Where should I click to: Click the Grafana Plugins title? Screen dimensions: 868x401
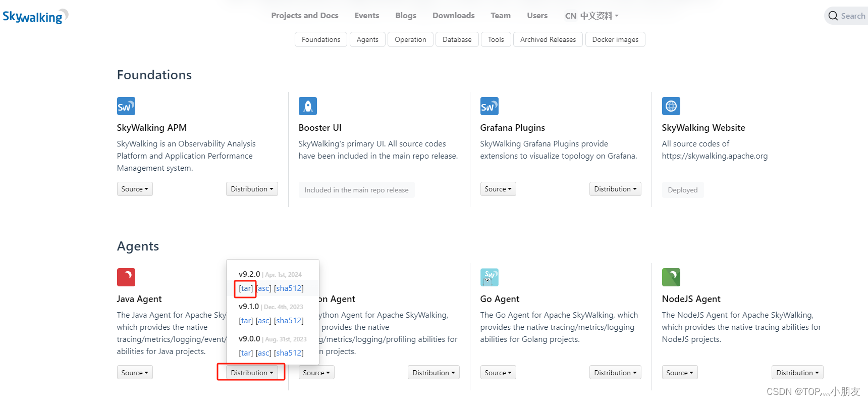(x=513, y=128)
